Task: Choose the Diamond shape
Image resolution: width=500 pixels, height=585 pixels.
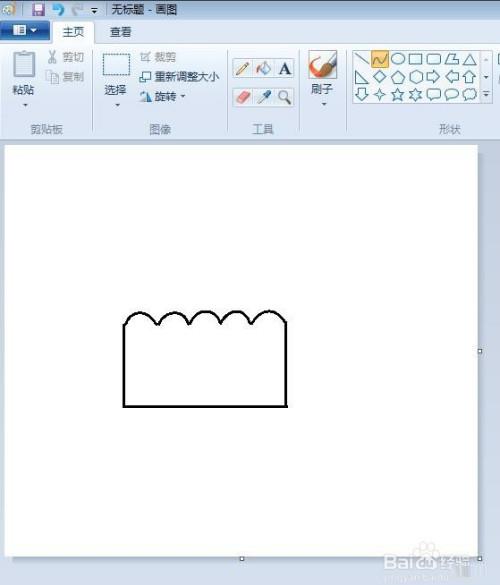Action: 379,76
